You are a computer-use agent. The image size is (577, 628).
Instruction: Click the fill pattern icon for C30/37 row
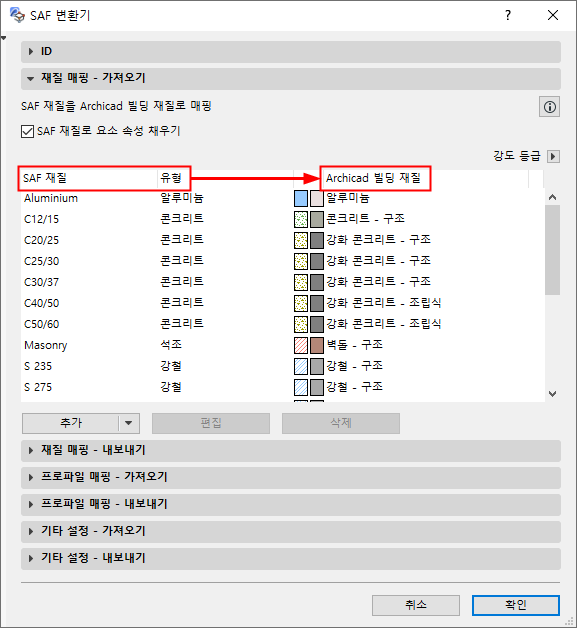[301, 282]
